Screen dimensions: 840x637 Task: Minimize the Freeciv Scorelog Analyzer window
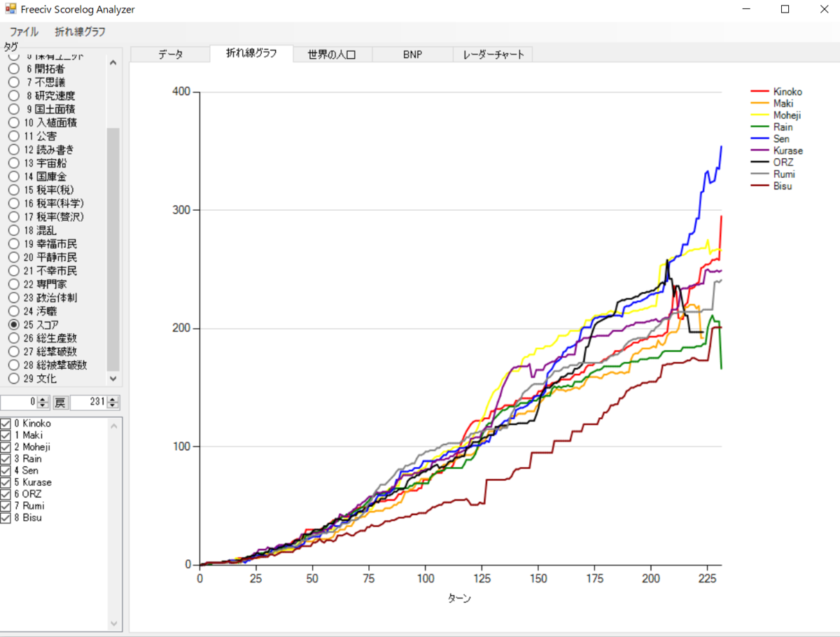747,10
